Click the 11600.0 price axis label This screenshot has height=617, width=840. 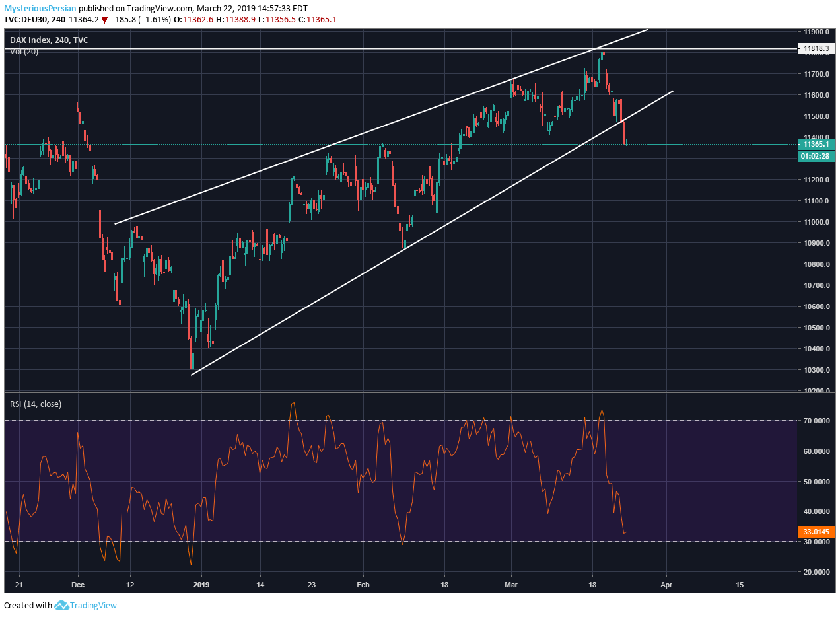point(817,95)
